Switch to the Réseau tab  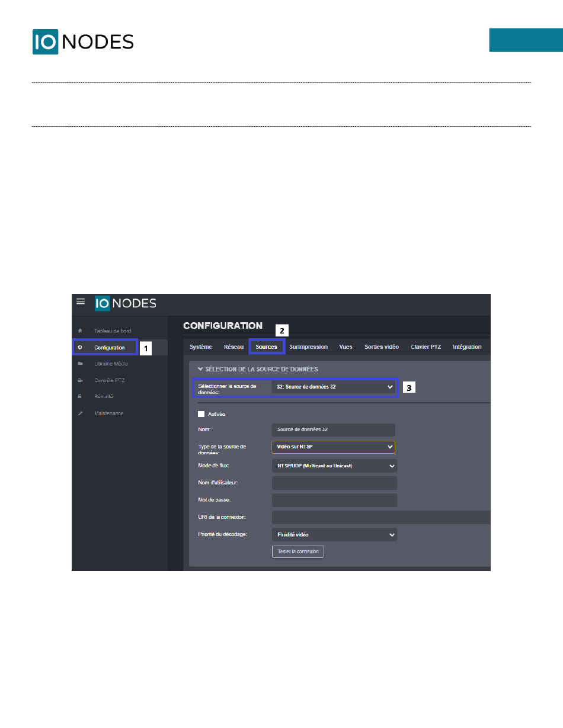pos(233,347)
